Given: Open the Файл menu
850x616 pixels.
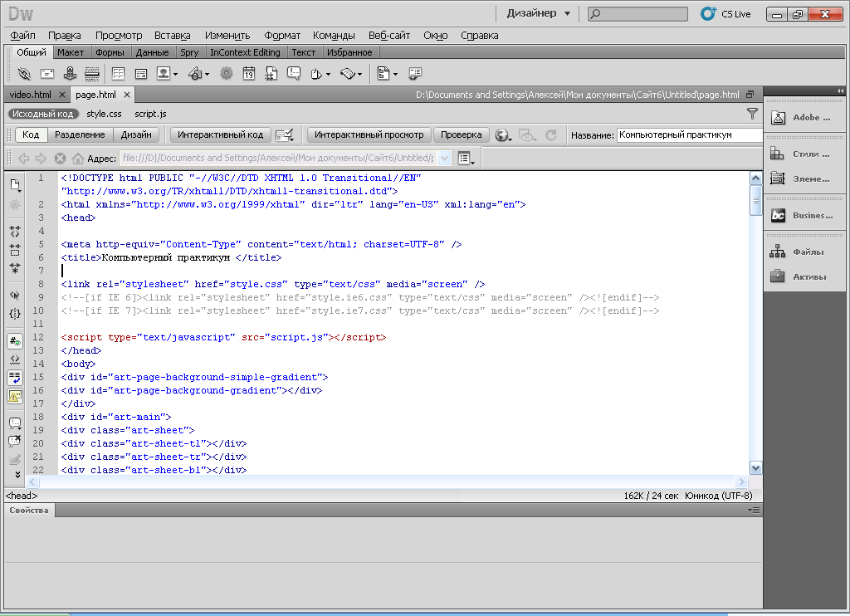Looking at the screenshot, I should point(22,35).
